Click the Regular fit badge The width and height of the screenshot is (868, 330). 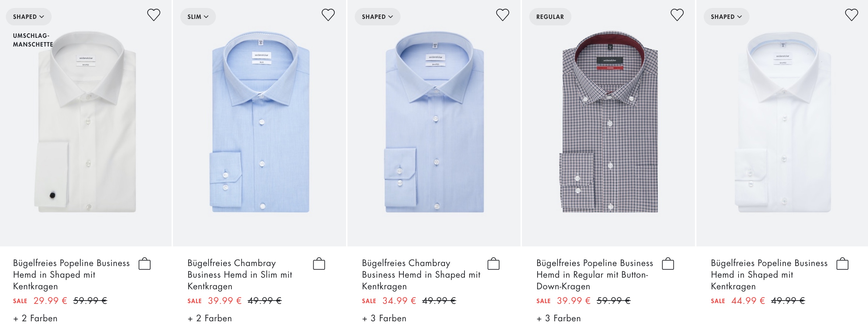coord(550,17)
